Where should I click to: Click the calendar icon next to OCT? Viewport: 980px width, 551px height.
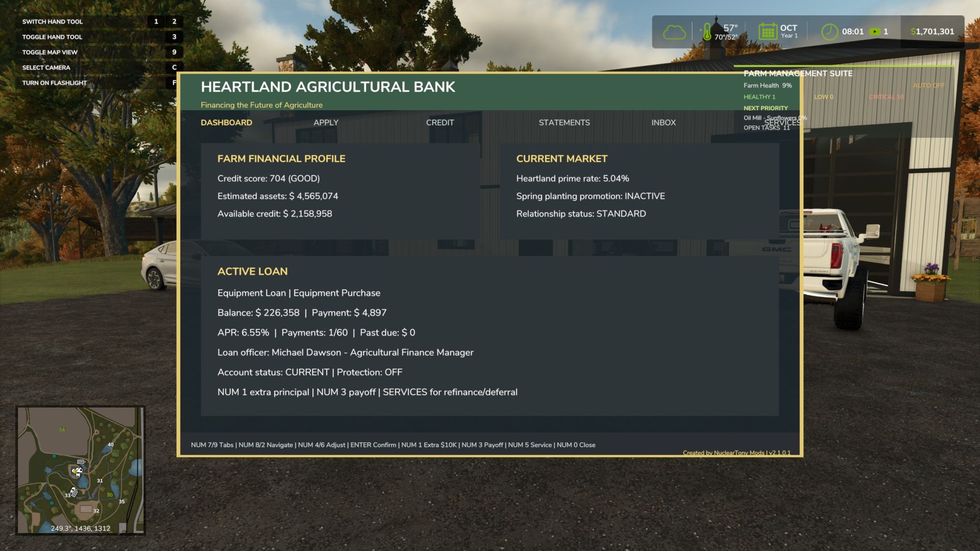coord(767,32)
